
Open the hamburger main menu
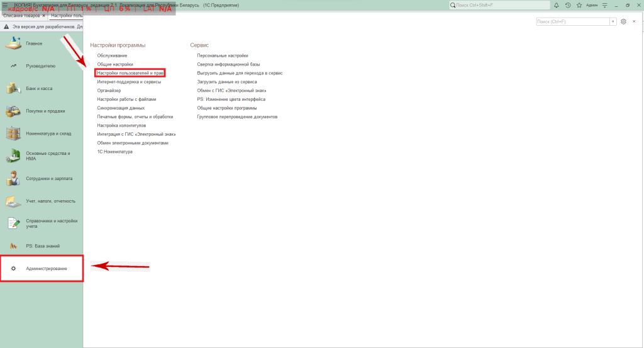(x=5, y=5)
